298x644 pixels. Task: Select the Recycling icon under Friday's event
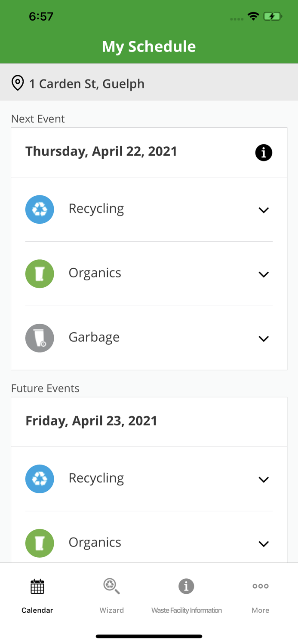[40, 479]
